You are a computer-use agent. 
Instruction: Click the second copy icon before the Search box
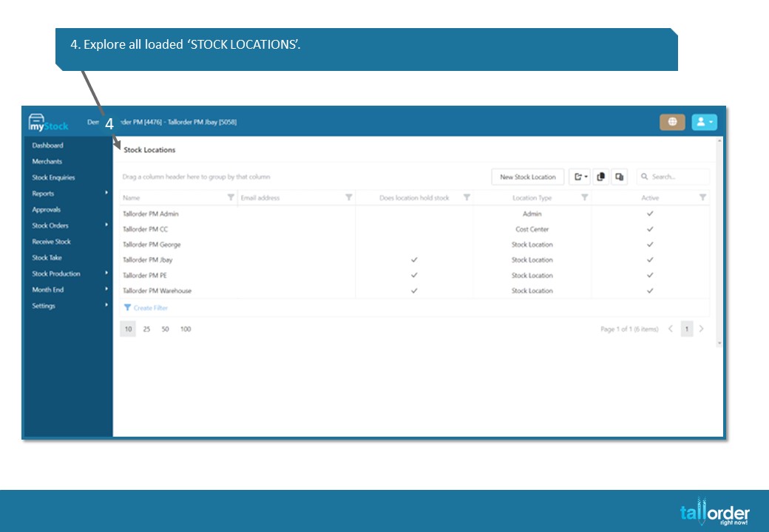click(x=620, y=177)
